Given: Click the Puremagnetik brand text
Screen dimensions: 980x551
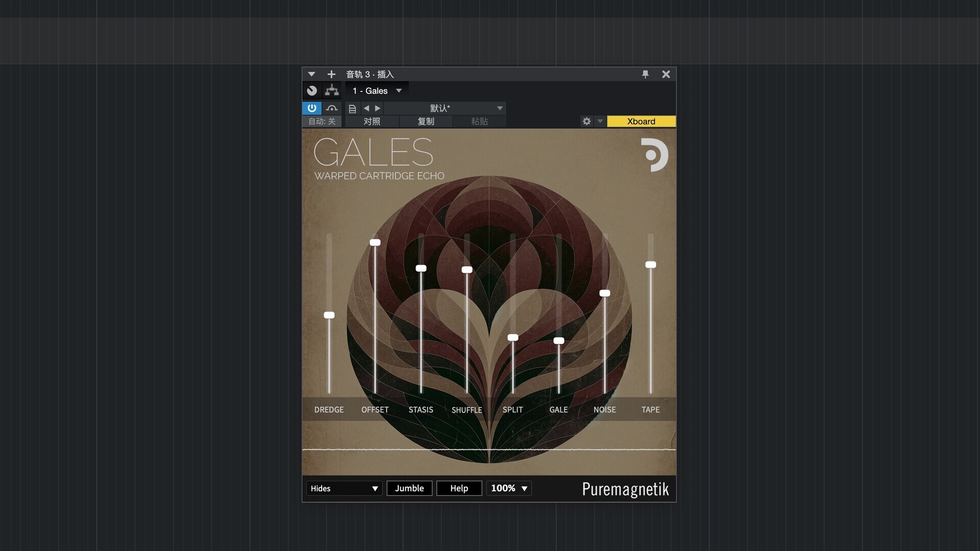Looking at the screenshot, I should point(626,489).
